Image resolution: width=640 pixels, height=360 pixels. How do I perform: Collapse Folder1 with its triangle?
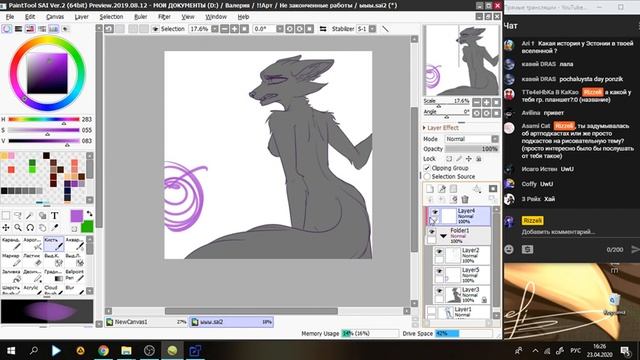click(444, 236)
